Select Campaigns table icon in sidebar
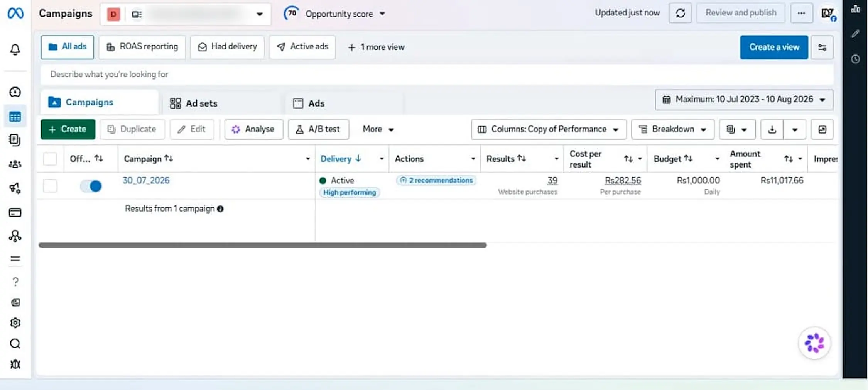Image resolution: width=868 pixels, height=390 pixels. (15, 117)
